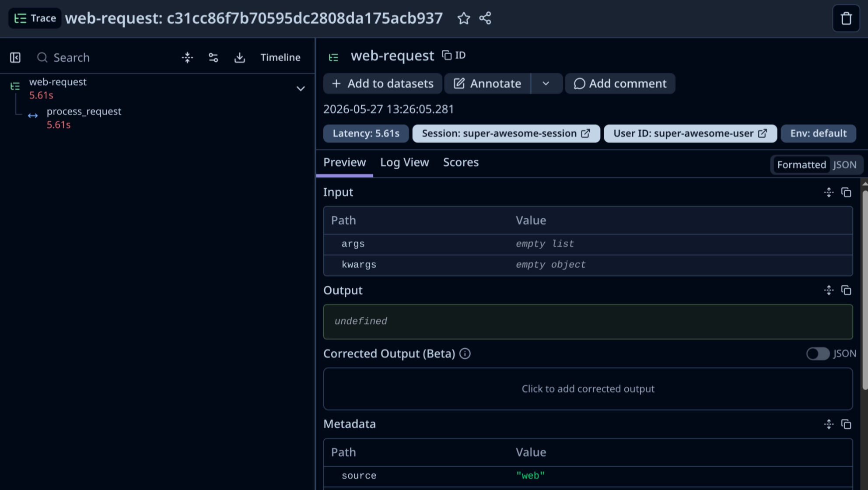Click the args row in Input table
Screen dimensions: 868x490
coord(588,244)
